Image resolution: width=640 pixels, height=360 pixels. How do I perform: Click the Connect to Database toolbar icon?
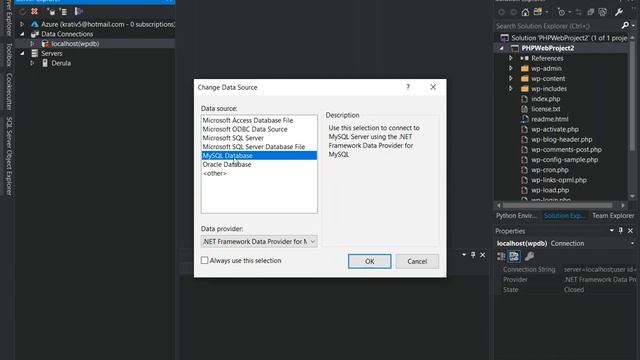51,11
